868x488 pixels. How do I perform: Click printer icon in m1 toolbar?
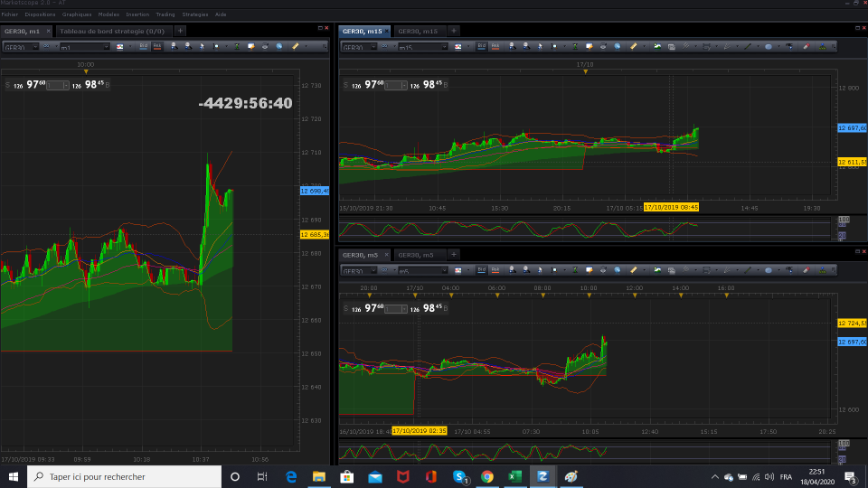point(265,46)
